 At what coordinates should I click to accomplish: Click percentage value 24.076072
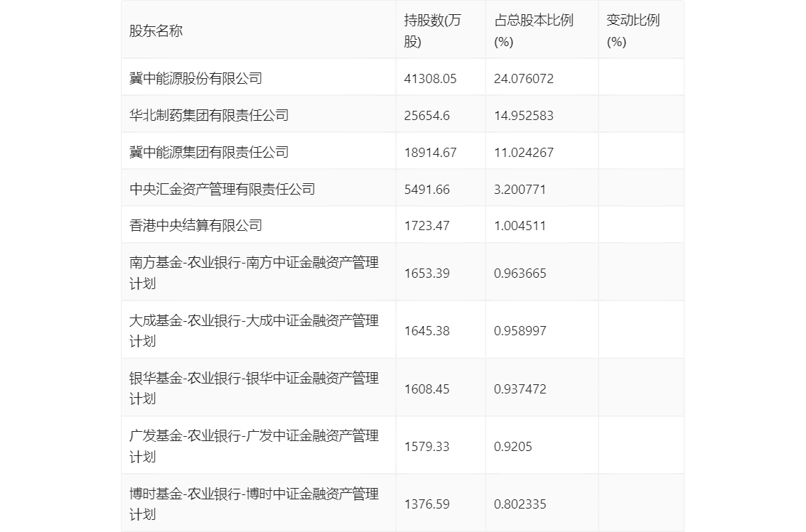[x=524, y=79]
